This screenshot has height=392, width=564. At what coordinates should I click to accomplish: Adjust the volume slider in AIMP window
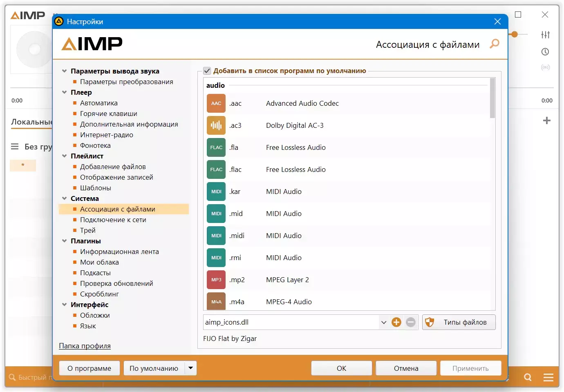(515, 35)
